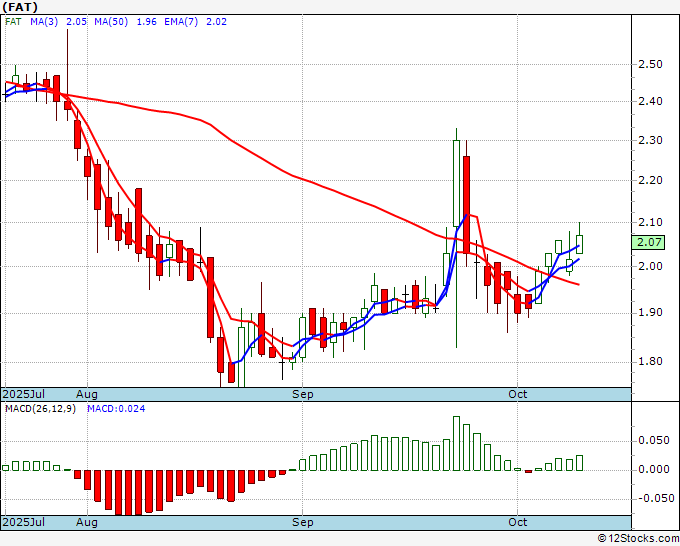Click the Aug label on MACD axis
Image resolution: width=680 pixels, height=546 pixels.
click(87, 522)
